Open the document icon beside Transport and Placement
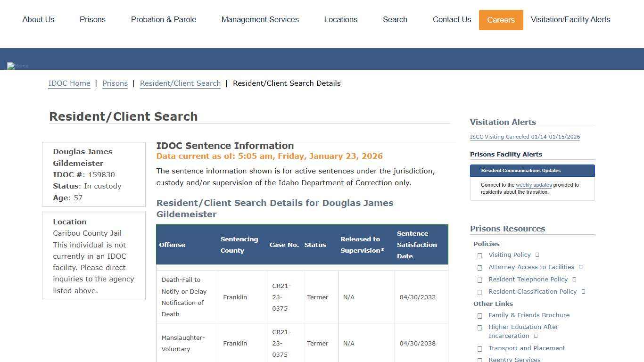Image resolution: width=644 pixels, height=362 pixels. click(x=480, y=348)
